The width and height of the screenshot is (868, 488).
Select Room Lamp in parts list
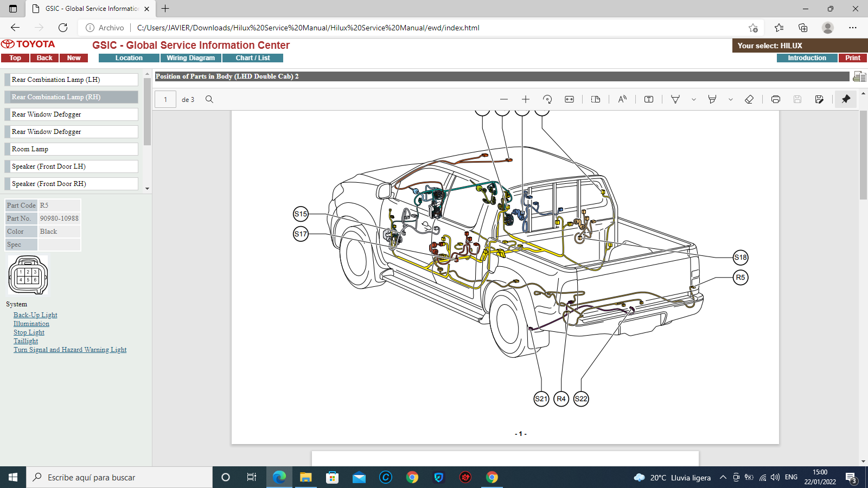tap(71, 149)
